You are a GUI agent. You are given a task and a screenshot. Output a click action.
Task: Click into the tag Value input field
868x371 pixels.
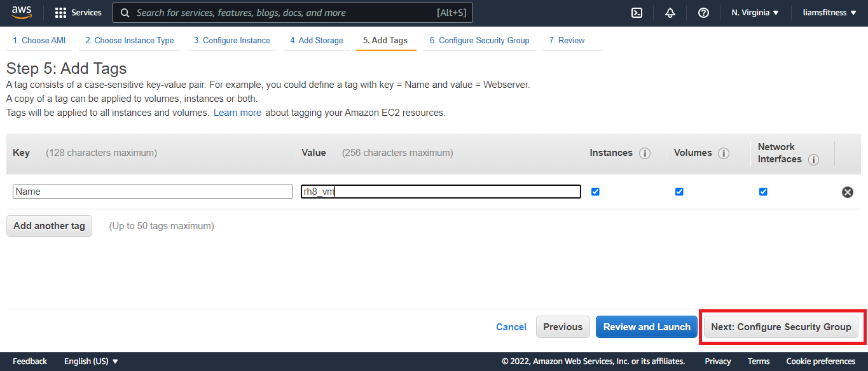tap(440, 192)
